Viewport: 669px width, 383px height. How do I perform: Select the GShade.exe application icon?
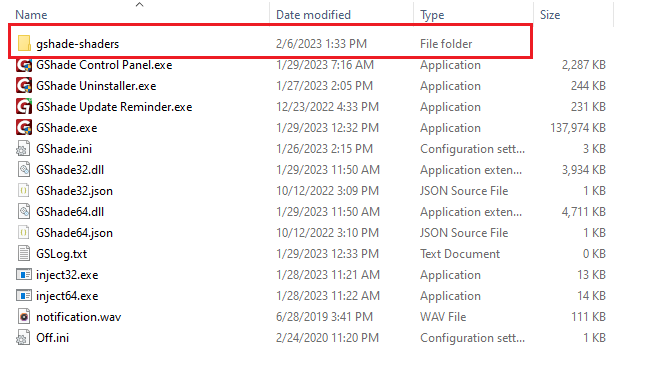(24, 128)
